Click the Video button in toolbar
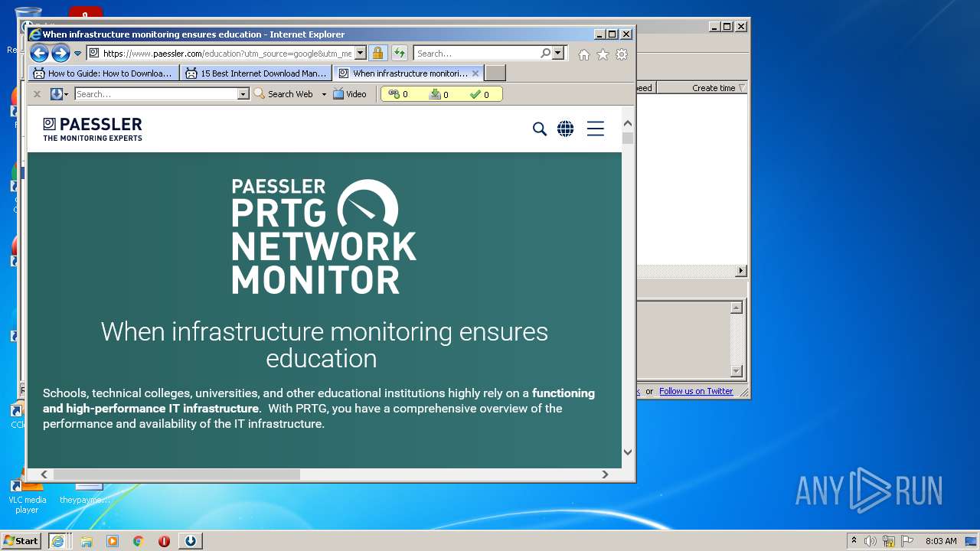This screenshot has width=980, height=551. point(350,94)
